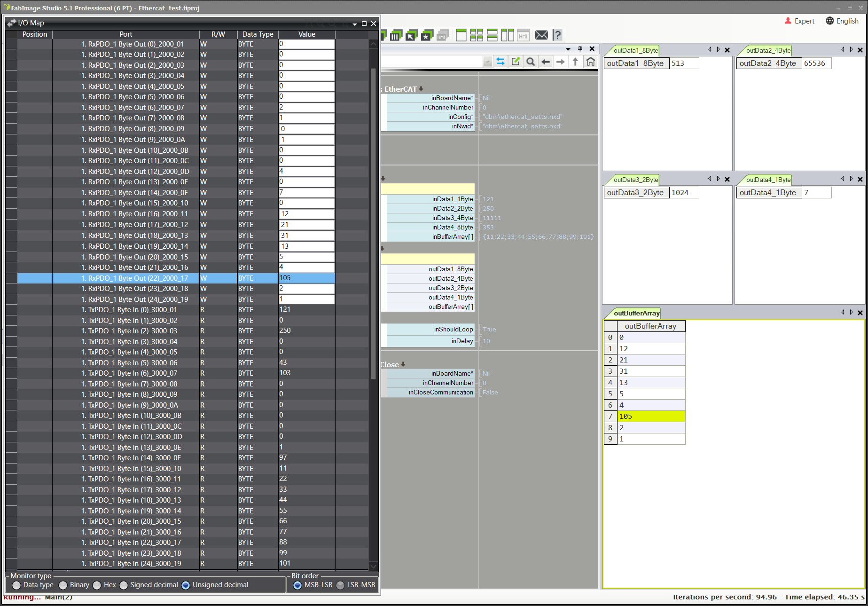
Task: Click the blue swap arrows icon
Action: pyautogui.click(x=500, y=62)
